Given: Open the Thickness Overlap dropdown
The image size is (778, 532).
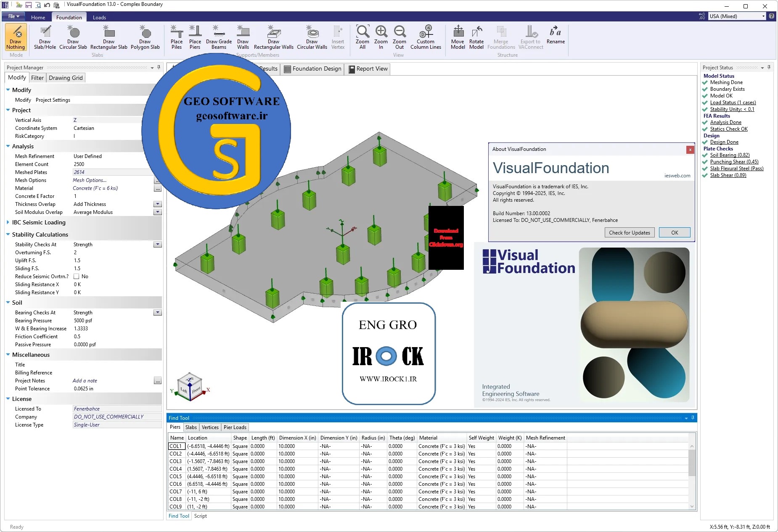Looking at the screenshot, I should (x=158, y=204).
